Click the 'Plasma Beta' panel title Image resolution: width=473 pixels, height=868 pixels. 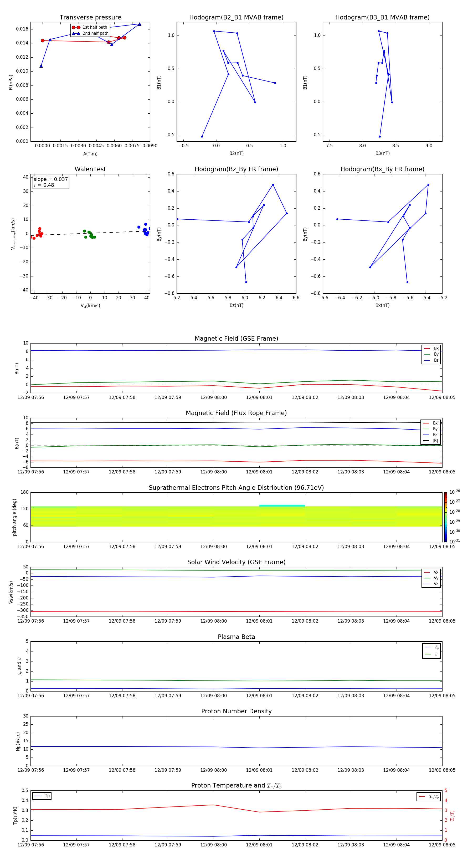click(x=236, y=637)
